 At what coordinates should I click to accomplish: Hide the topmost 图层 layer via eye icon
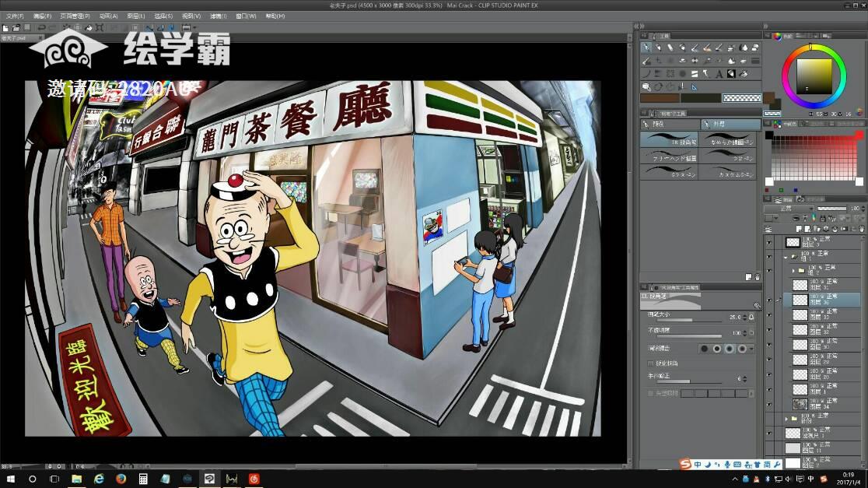coord(769,242)
